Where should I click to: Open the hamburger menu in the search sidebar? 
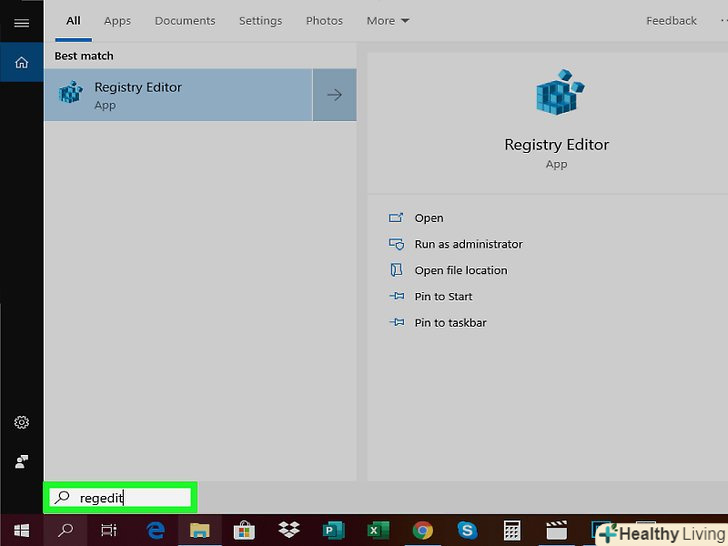(x=21, y=22)
